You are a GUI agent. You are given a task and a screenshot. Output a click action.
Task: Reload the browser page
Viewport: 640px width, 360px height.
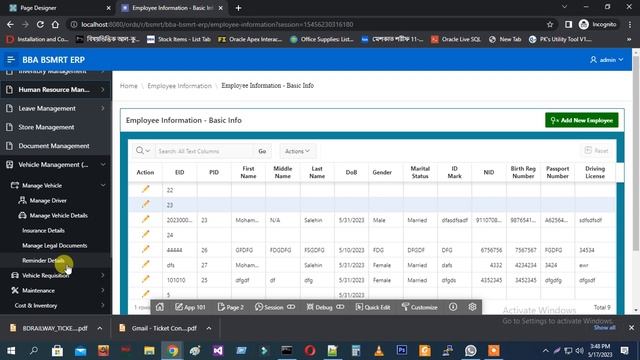[40, 24]
